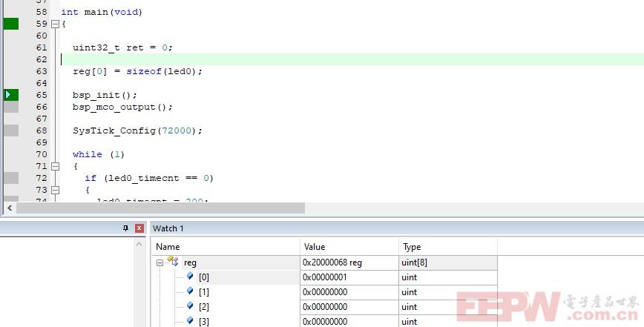Collapse the while block fold at line 71
Screen dimensions: 644x327
[55, 166]
